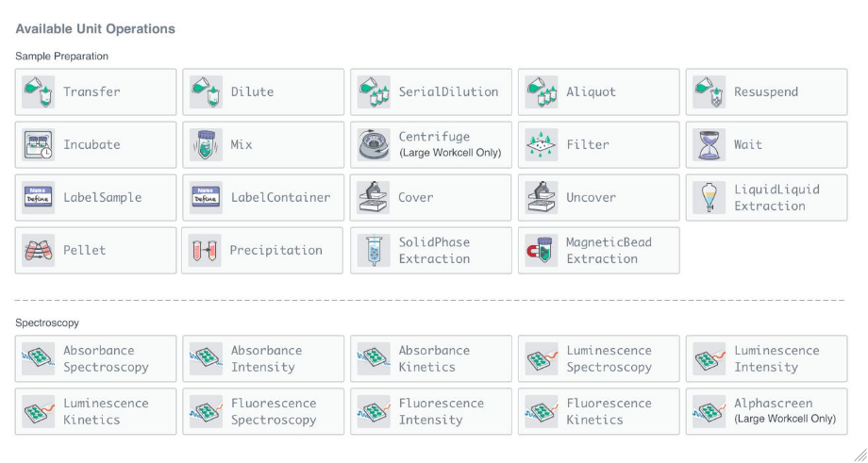Click the SerialDilution beakers icon
Screen dimensions: 868x463
tap(374, 91)
